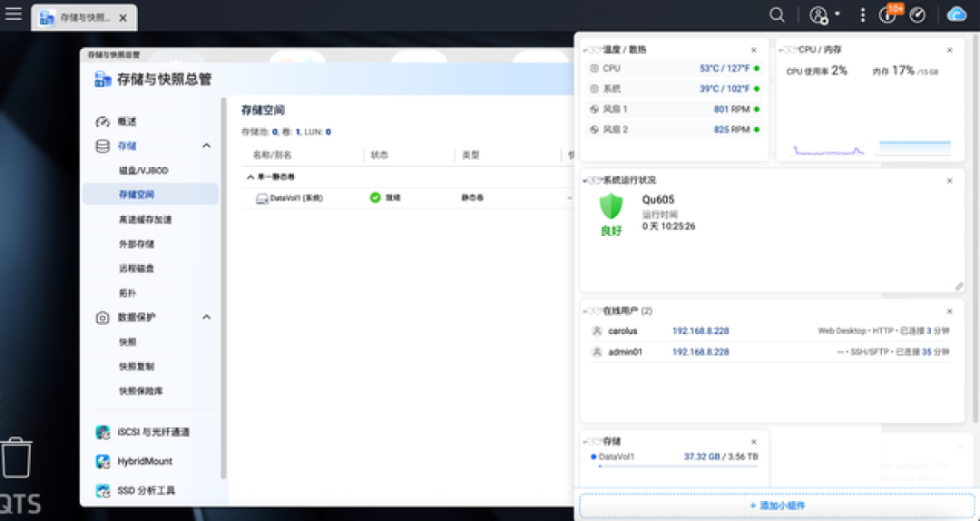Select 概述 in the sidebar
The image size is (980, 521).
click(x=127, y=122)
